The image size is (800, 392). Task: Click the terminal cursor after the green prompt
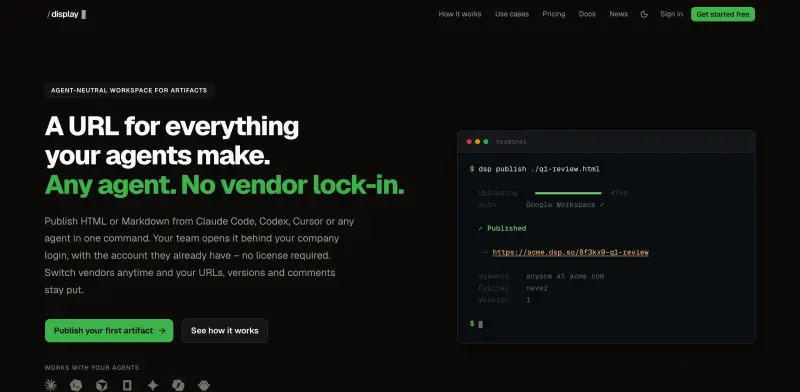481,324
